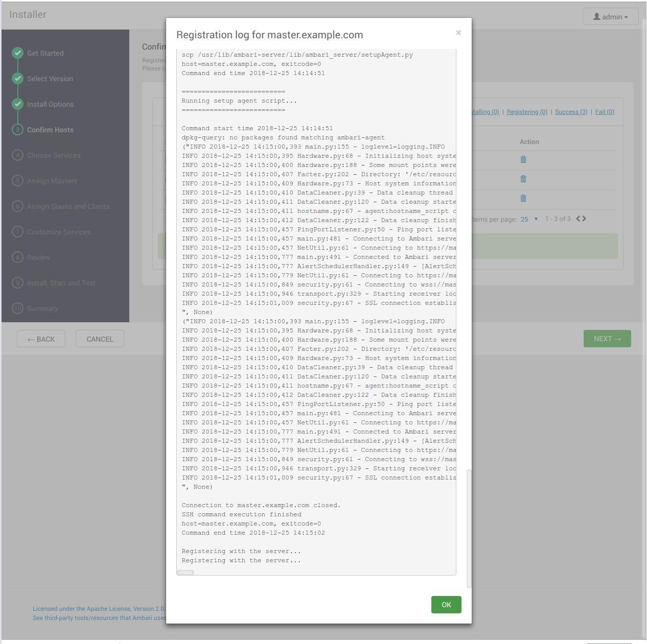Open the Assign Masters wizard step
647x644 pixels.
click(52, 181)
